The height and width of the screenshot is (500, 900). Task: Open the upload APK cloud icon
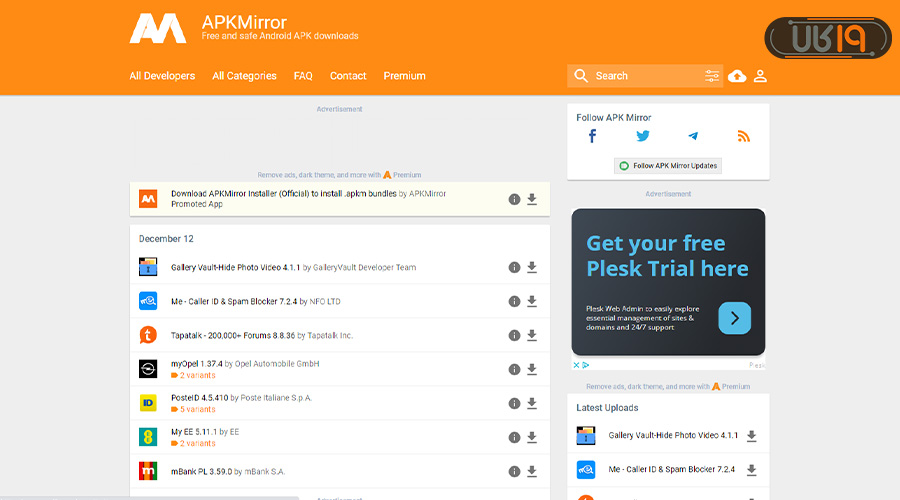tap(737, 76)
